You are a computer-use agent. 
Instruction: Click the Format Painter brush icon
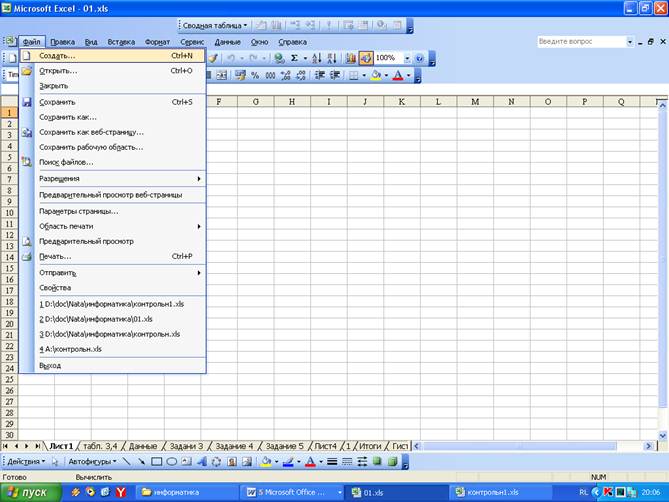click(213, 58)
